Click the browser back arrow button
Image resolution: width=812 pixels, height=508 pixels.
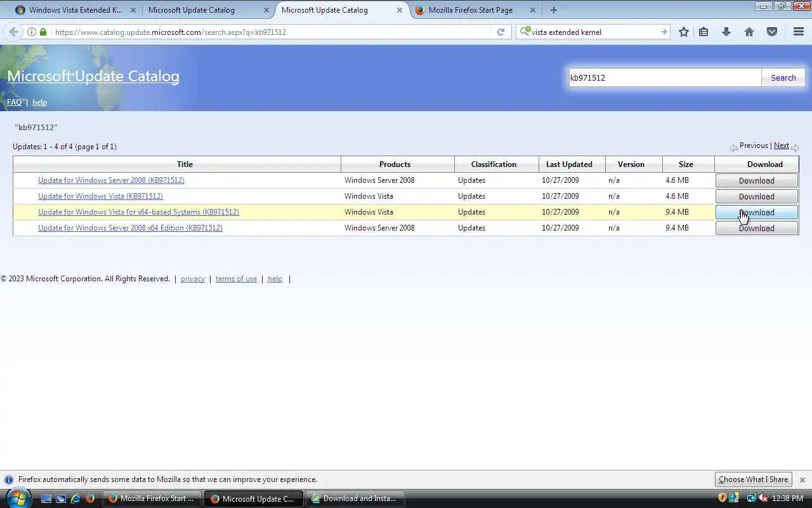pyautogui.click(x=13, y=32)
